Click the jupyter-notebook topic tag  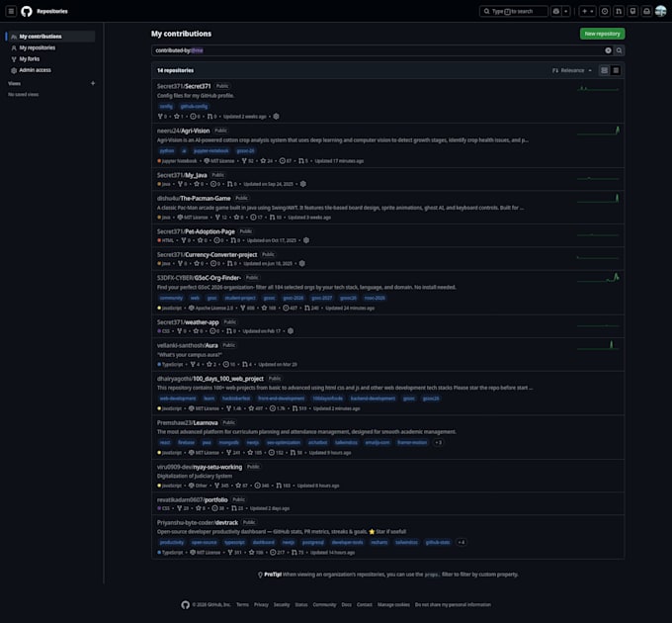click(211, 151)
